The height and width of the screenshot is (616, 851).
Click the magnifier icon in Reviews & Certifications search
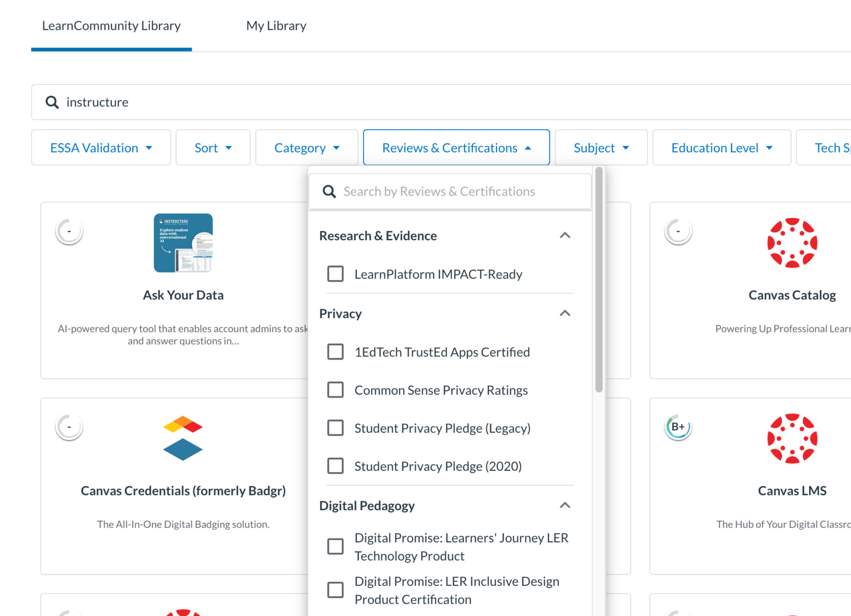point(329,192)
